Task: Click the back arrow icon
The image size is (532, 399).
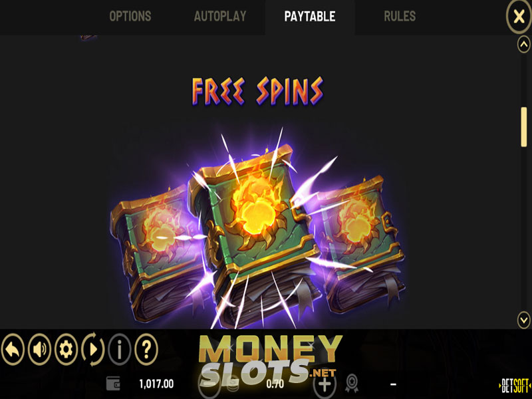Action: tap(13, 349)
